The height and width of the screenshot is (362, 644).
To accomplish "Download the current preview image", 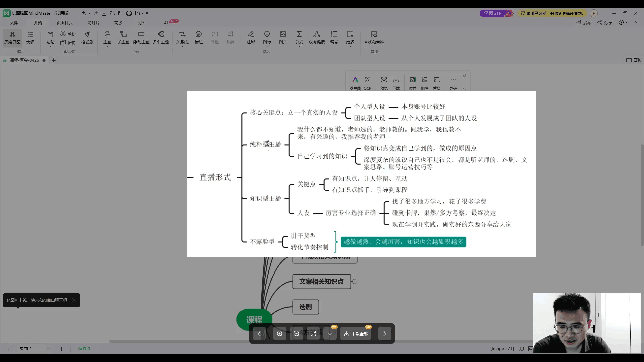I will pos(330,334).
